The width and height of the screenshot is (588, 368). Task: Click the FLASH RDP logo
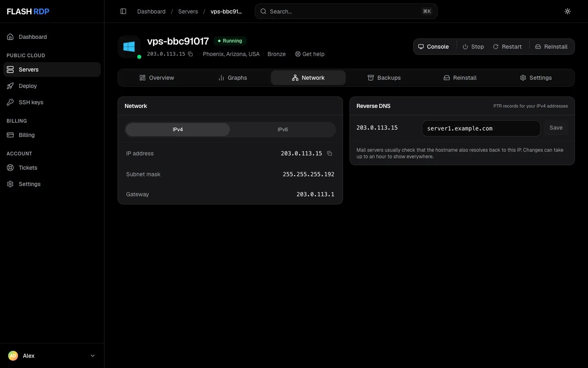[28, 11]
